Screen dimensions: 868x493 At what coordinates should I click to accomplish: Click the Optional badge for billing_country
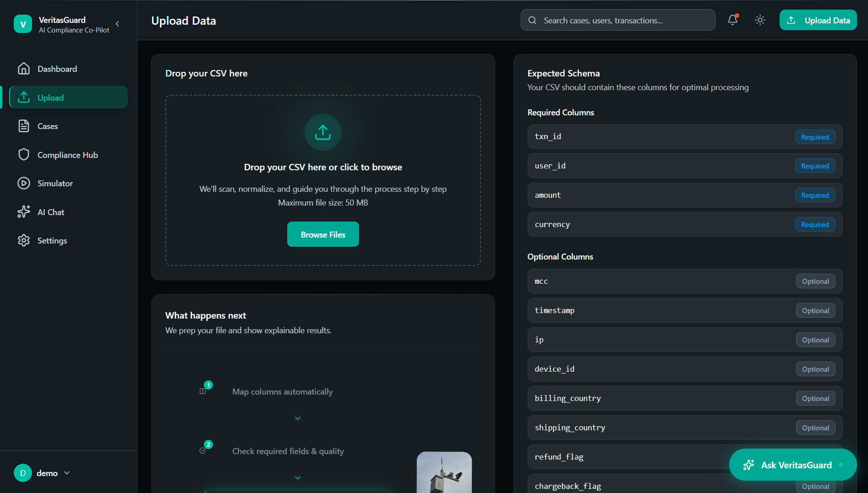click(815, 399)
